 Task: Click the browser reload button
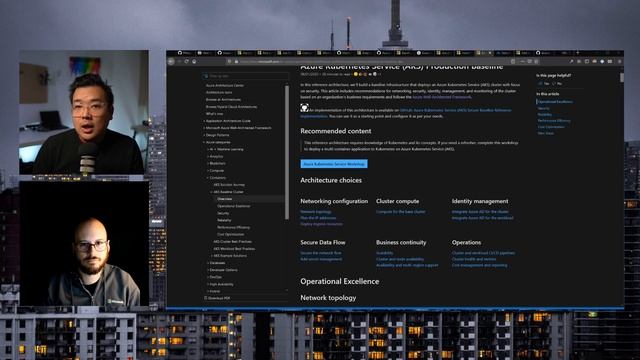(187, 61)
